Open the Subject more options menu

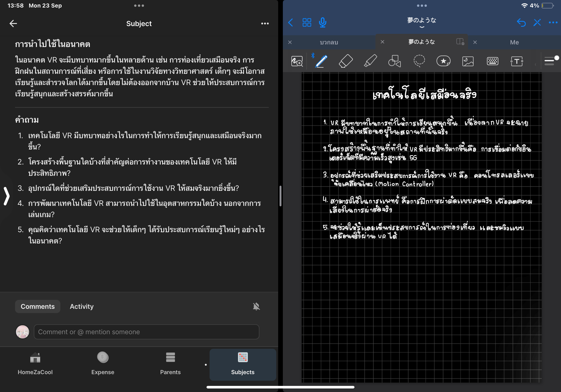click(265, 24)
